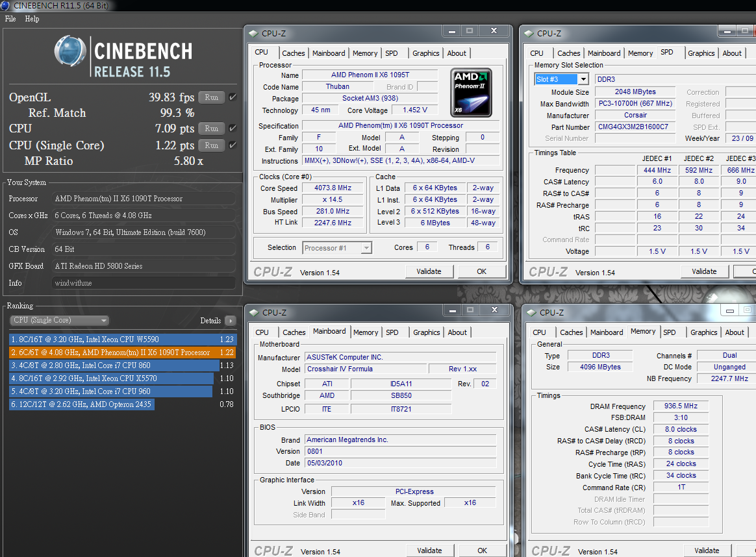The height and width of the screenshot is (557, 756).
Task: Click the GFX Board field ATI Radeon HD 5800
Action: (144, 266)
